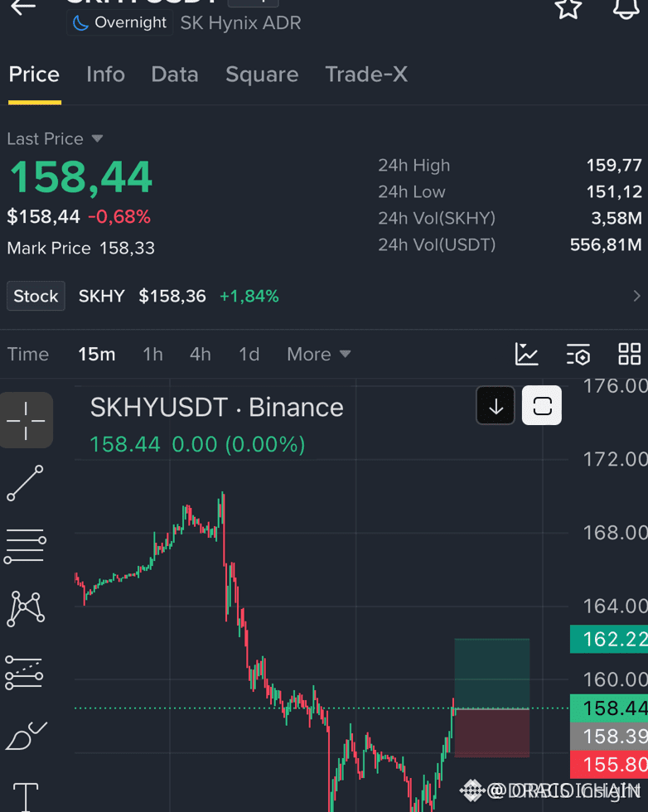The image size is (648, 812).
Task: Click the large 158,44 last price
Action: click(x=81, y=177)
